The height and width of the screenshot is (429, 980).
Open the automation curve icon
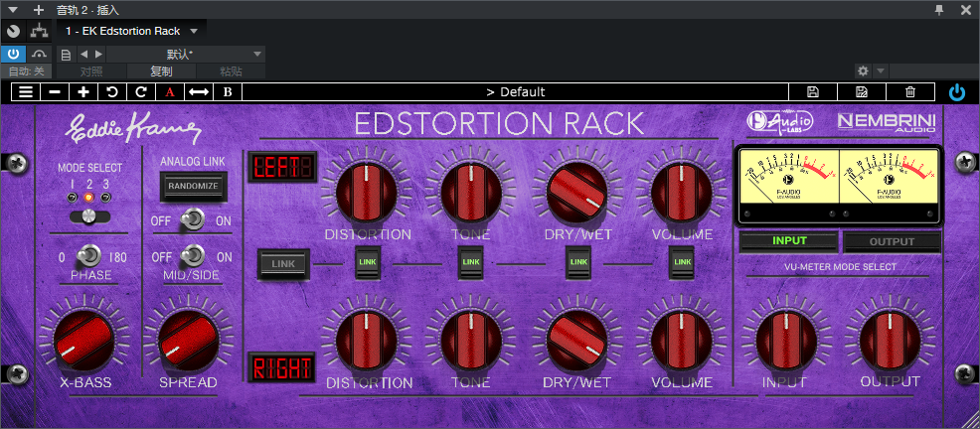click(x=40, y=54)
